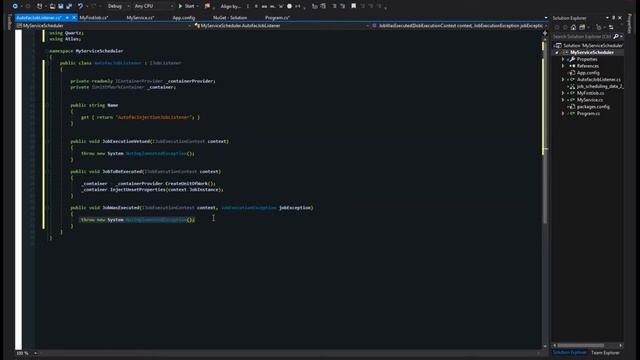This screenshot has height=360, width=640.
Task: Switch to the App.config tab
Action: [x=184, y=18]
